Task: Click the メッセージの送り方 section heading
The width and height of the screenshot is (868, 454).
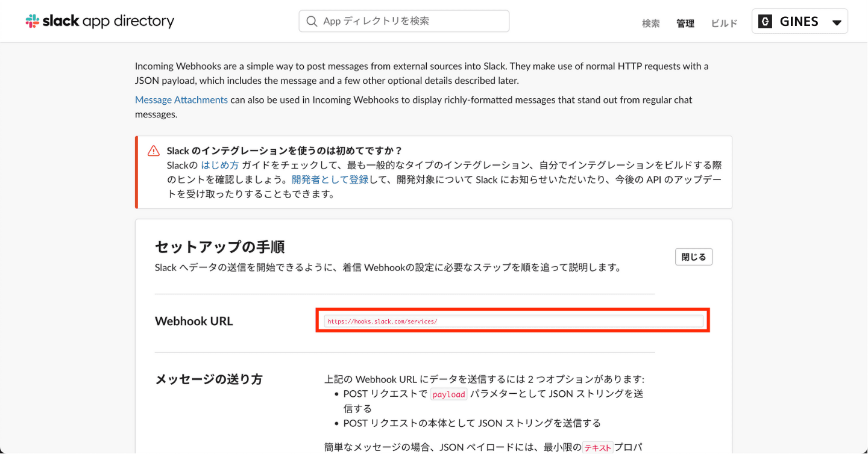Action: point(209,379)
